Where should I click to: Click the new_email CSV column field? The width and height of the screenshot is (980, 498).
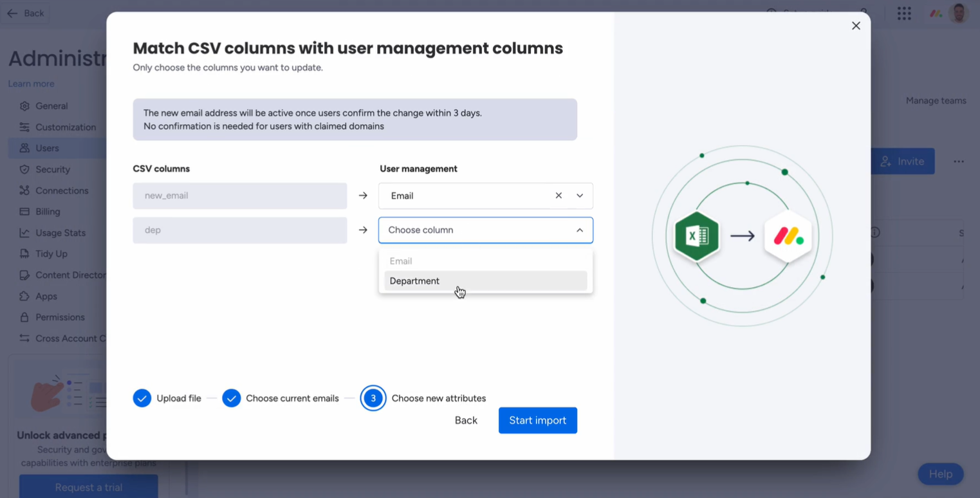(240, 196)
